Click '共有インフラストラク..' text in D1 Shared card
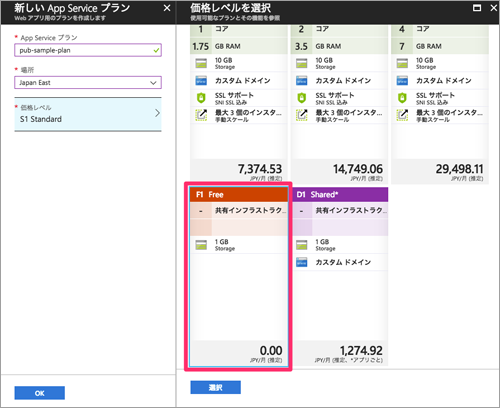The image size is (500, 408). point(351,210)
